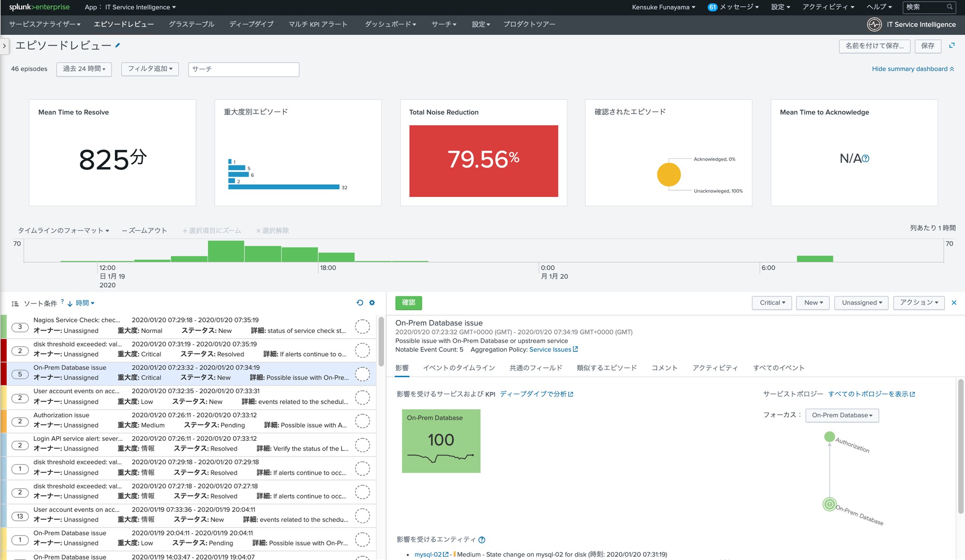
Task: Open the タイムラインのフォーマット dropdown
Action: tap(64, 230)
